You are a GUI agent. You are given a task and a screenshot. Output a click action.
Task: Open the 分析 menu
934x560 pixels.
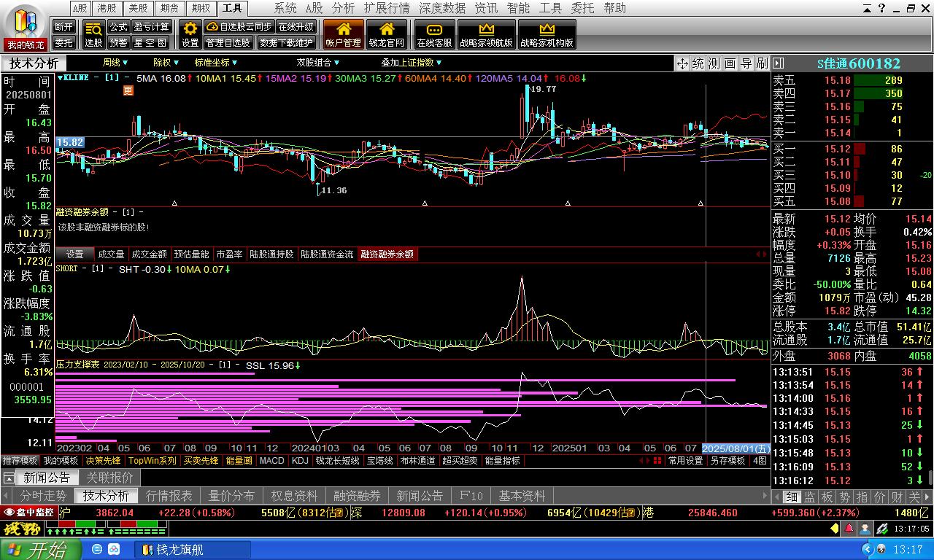coord(343,8)
